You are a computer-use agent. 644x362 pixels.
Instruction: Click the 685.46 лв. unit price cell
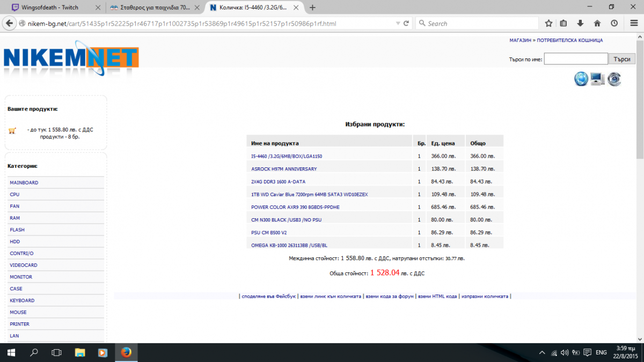tap(442, 207)
